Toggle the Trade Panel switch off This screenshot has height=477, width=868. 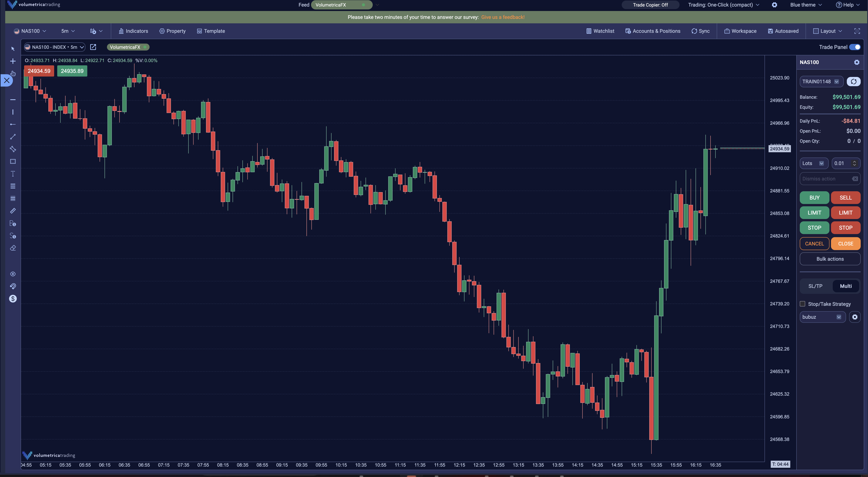click(x=855, y=47)
